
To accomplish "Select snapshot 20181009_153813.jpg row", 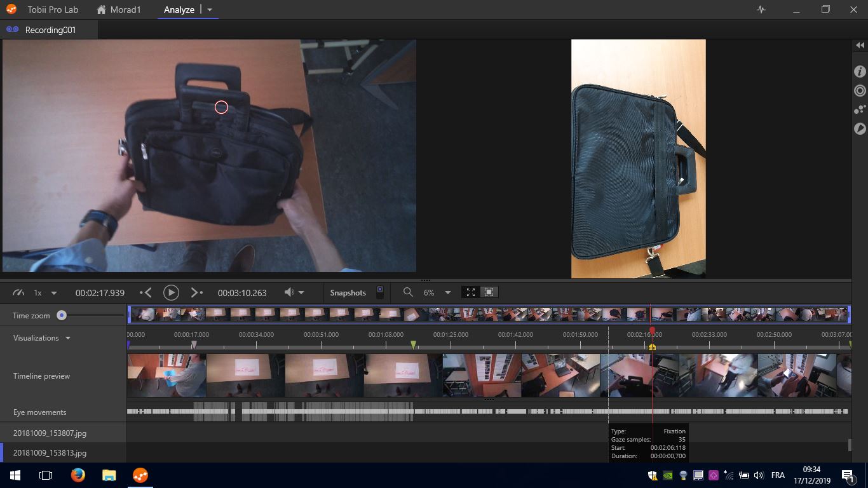I will point(63,453).
